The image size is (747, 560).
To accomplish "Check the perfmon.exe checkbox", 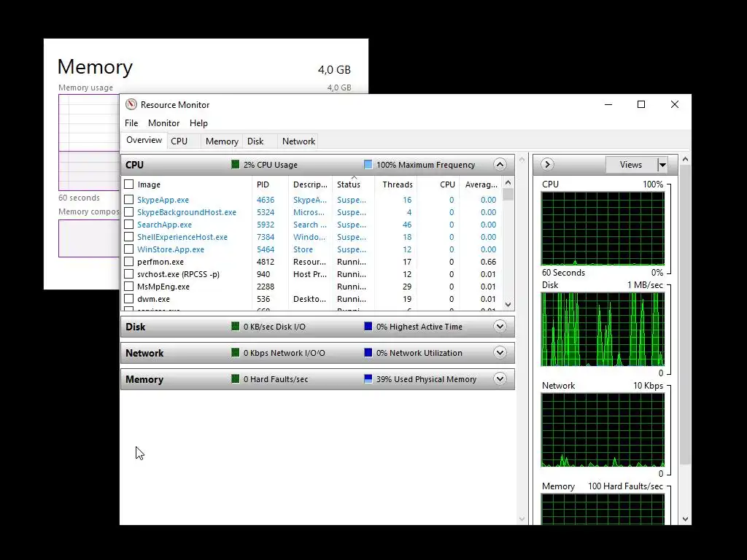I will (x=128, y=262).
